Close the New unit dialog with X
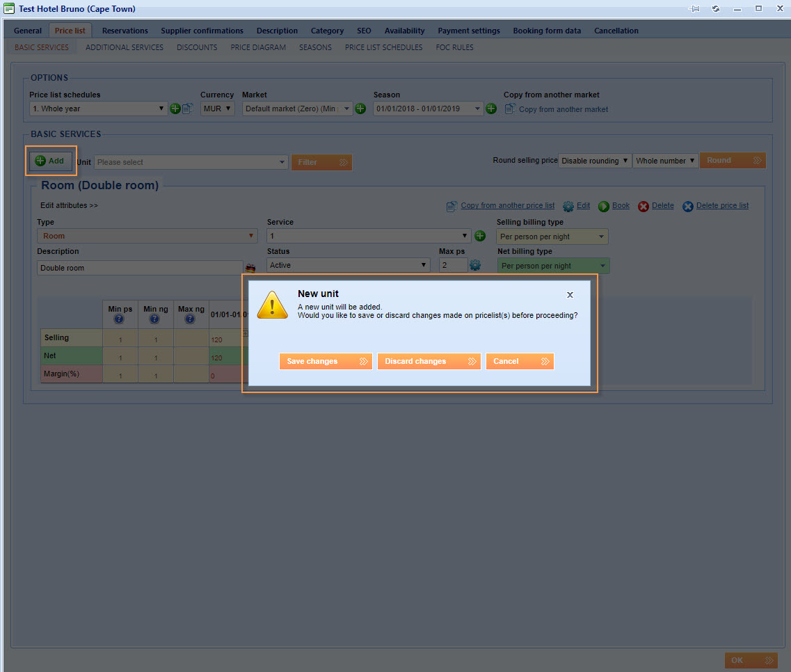 point(570,295)
